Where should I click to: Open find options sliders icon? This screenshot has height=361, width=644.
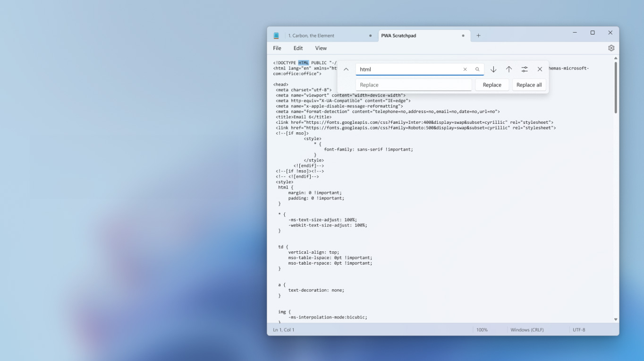(525, 69)
